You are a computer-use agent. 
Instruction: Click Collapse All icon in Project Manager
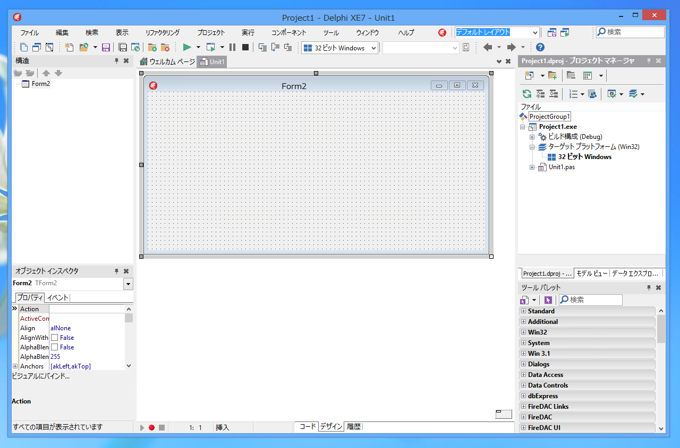[554, 94]
